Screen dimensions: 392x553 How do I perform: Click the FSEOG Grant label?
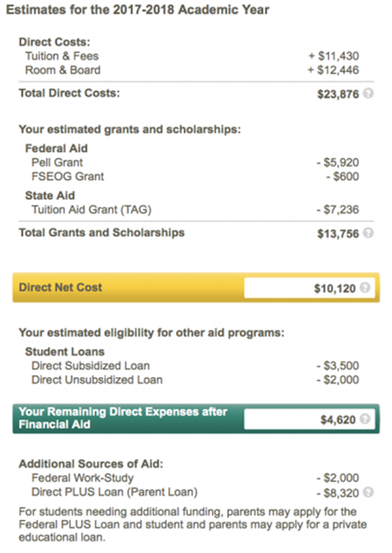pyautogui.click(x=68, y=177)
